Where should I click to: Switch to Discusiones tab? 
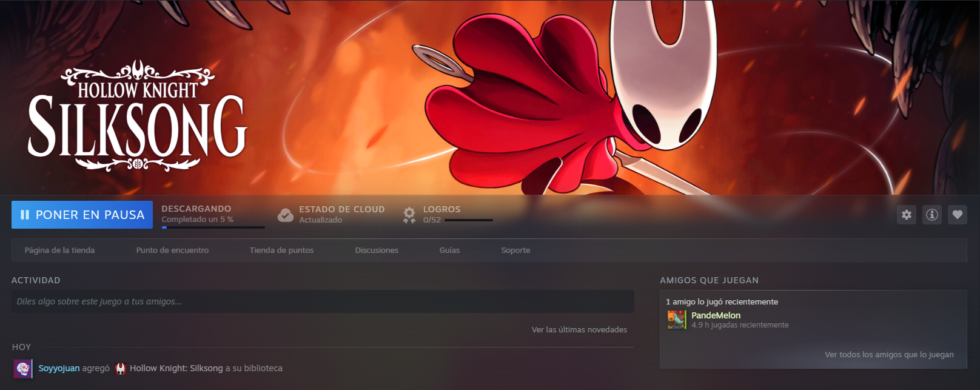tap(377, 250)
